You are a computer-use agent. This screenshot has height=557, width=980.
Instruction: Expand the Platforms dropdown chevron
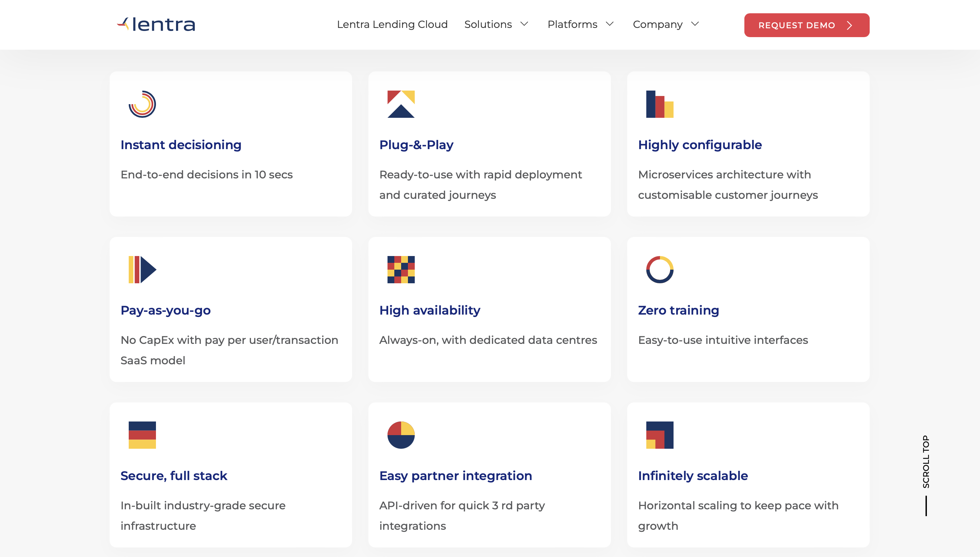610,24
